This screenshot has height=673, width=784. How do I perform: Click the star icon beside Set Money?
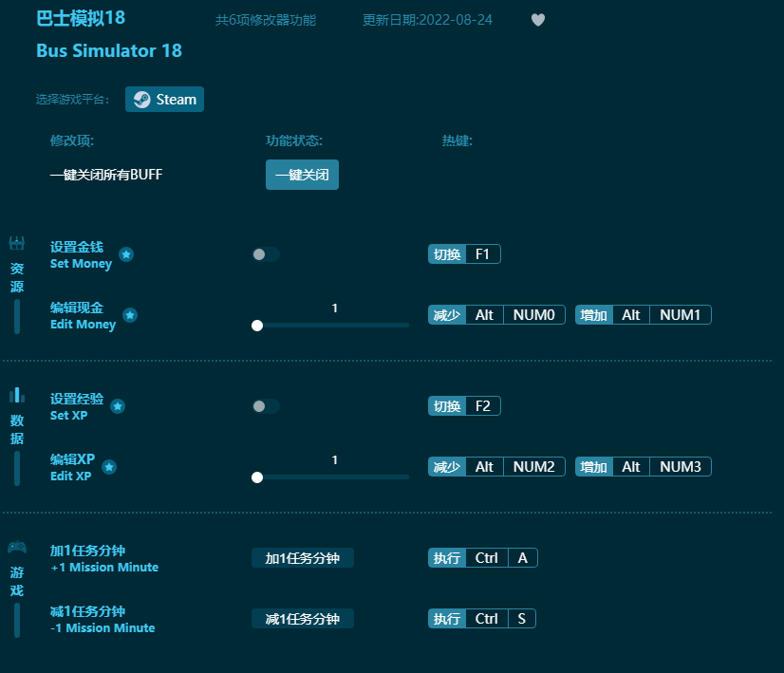tap(126, 254)
